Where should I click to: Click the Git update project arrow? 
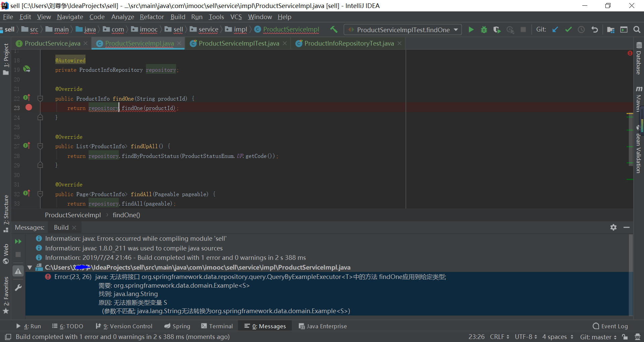pyautogui.click(x=555, y=30)
